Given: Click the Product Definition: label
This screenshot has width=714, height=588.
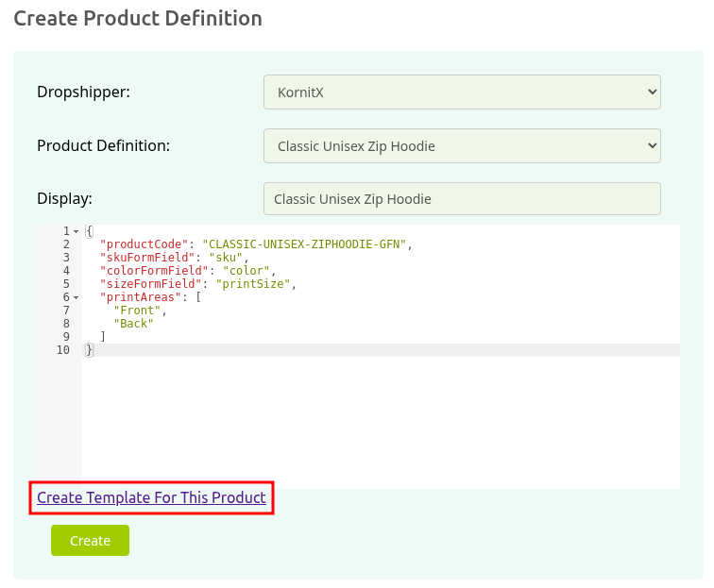Looking at the screenshot, I should tap(103, 145).
